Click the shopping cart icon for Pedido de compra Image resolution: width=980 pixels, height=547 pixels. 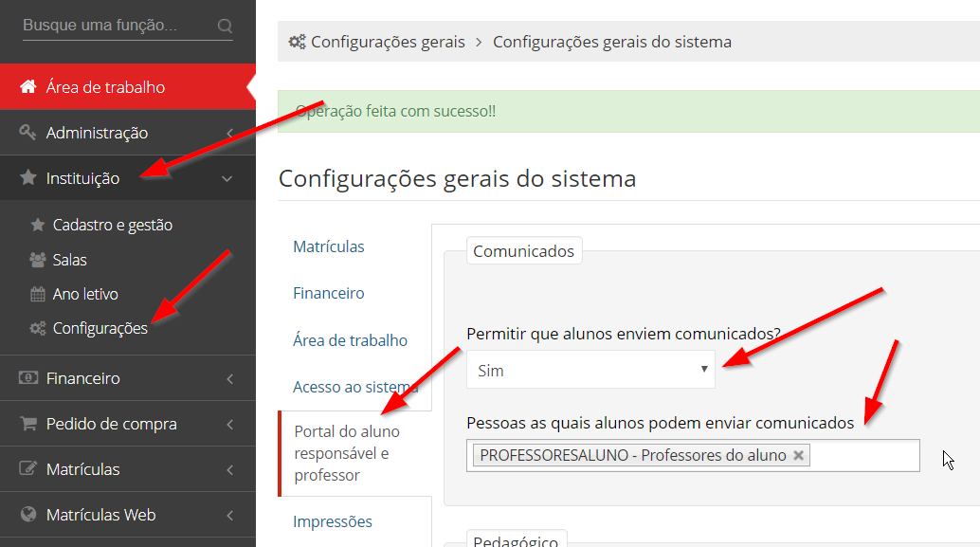28,424
